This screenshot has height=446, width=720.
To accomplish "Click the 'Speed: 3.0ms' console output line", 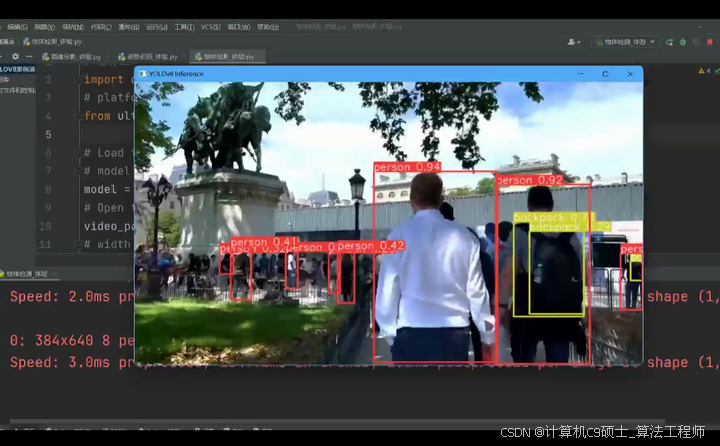I will pos(72,362).
